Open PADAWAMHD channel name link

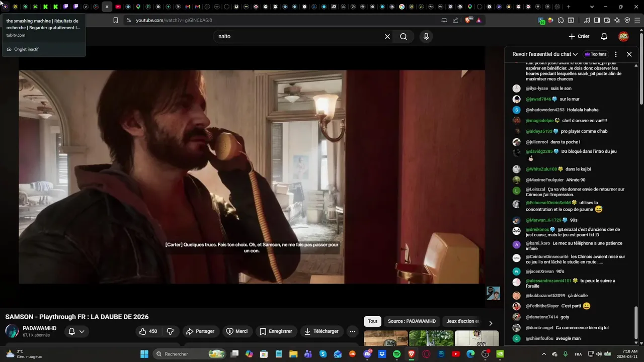(x=40, y=328)
